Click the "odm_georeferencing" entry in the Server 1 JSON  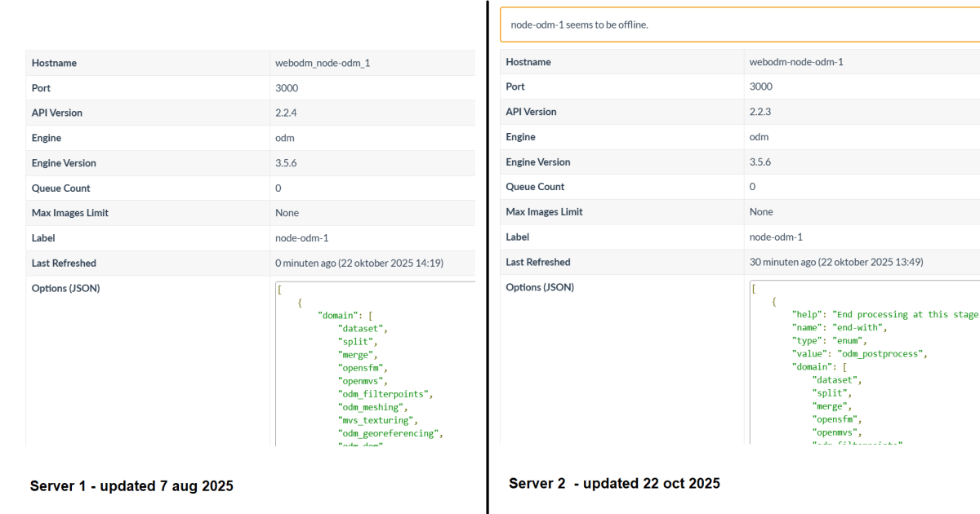coord(390,433)
